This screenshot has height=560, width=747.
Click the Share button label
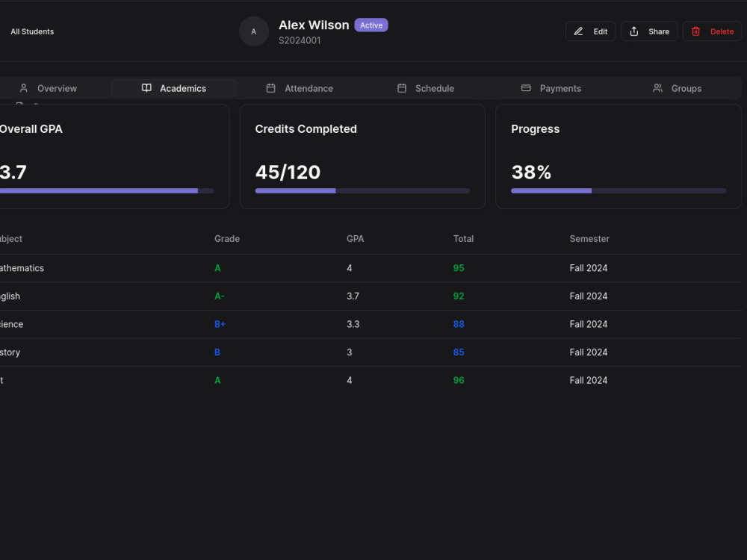coord(659,31)
